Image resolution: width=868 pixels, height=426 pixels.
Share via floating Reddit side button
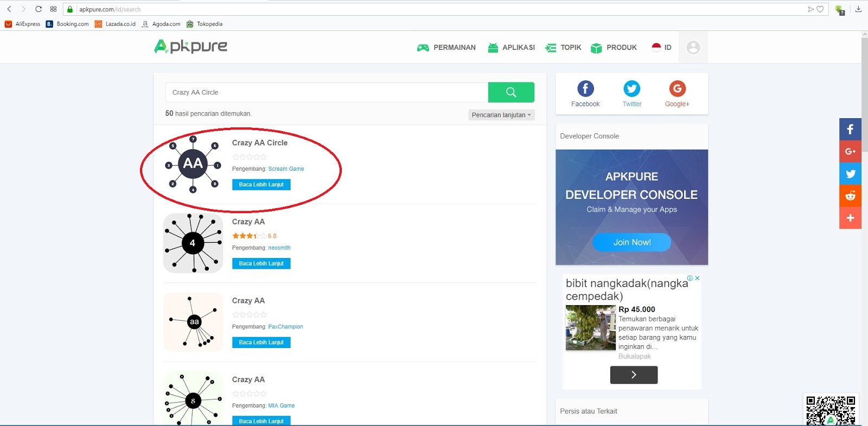coord(850,196)
